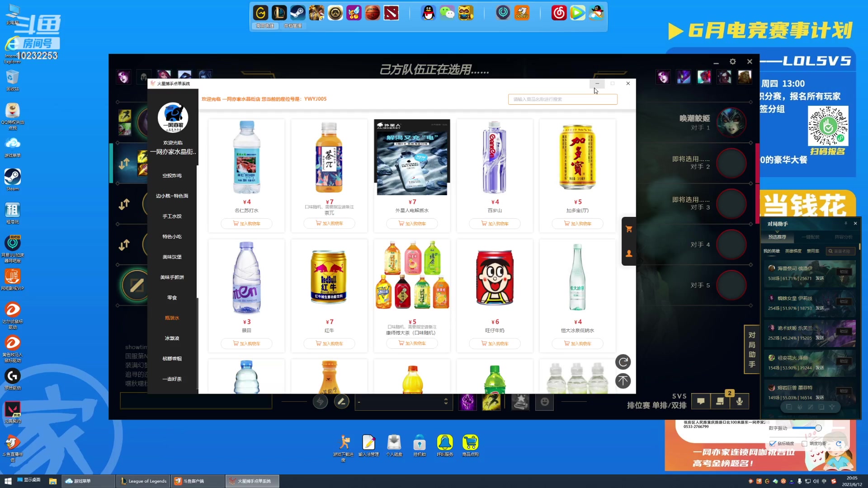
Task: Open Douyu icon in top launcher bar
Action: pyautogui.click(x=522, y=13)
